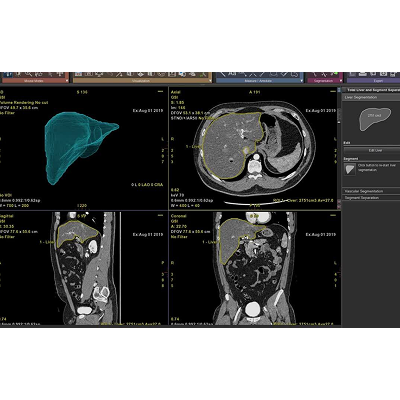Collapse the Liver Segmentation section header
400x400 pixels.
[x=371, y=97]
